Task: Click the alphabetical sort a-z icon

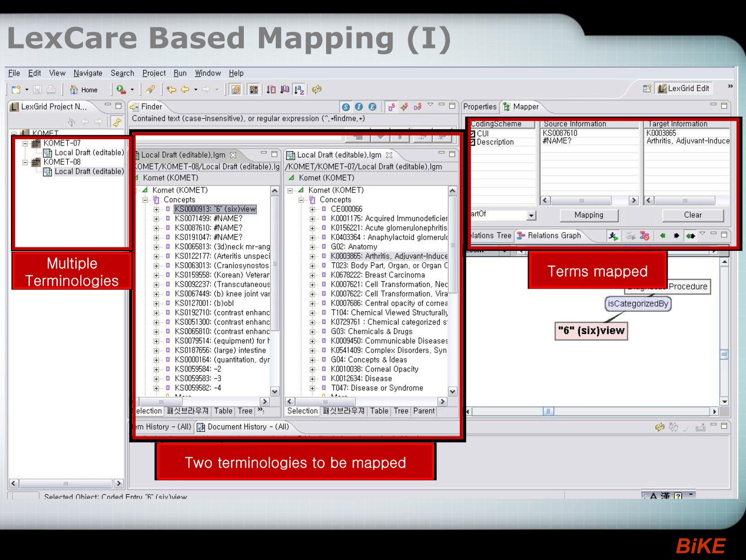Action: point(299,90)
